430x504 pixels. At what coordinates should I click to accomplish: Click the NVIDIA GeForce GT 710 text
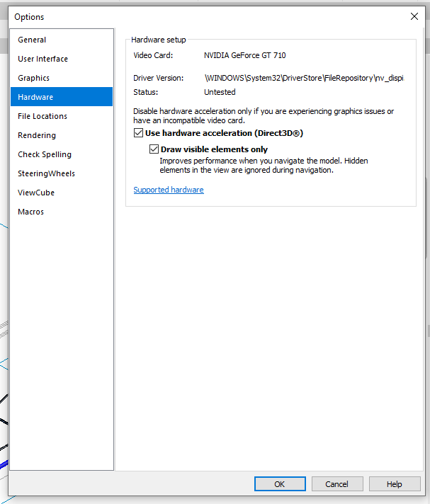[x=244, y=55]
